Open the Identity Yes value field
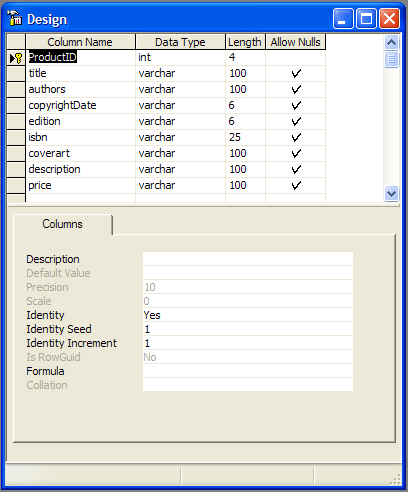This screenshot has width=408, height=492. pos(248,315)
